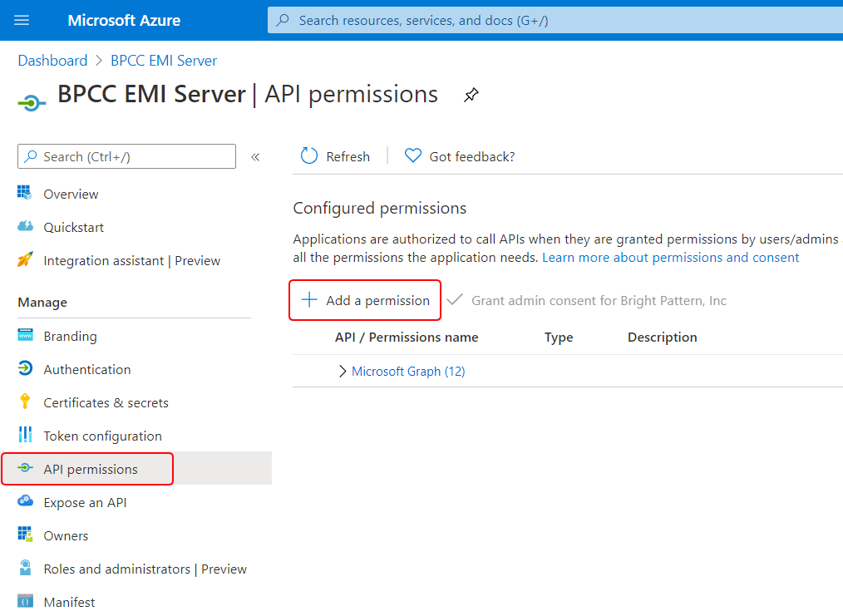The width and height of the screenshot is (843, 616).
Task: Click the Manifest icon
Action: point(25,601)
